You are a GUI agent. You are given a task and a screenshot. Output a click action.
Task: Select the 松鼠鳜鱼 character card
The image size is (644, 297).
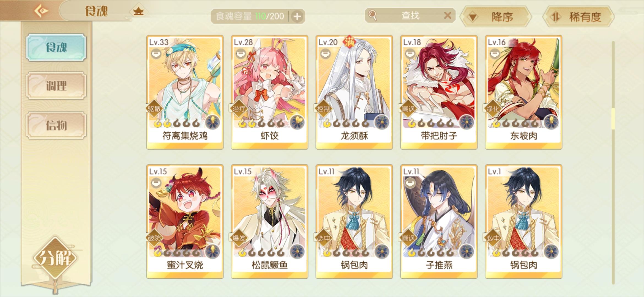269,221
